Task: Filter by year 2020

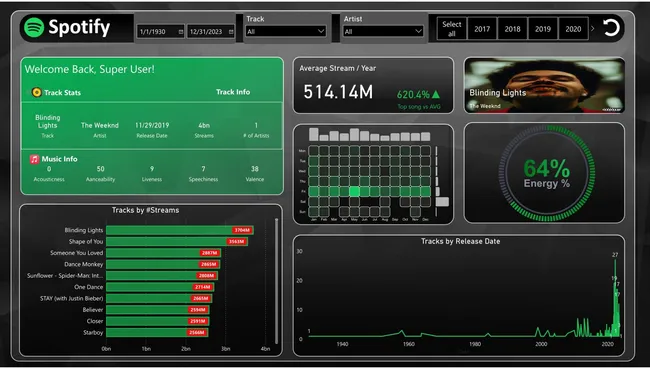Action: tap(573, 29)
